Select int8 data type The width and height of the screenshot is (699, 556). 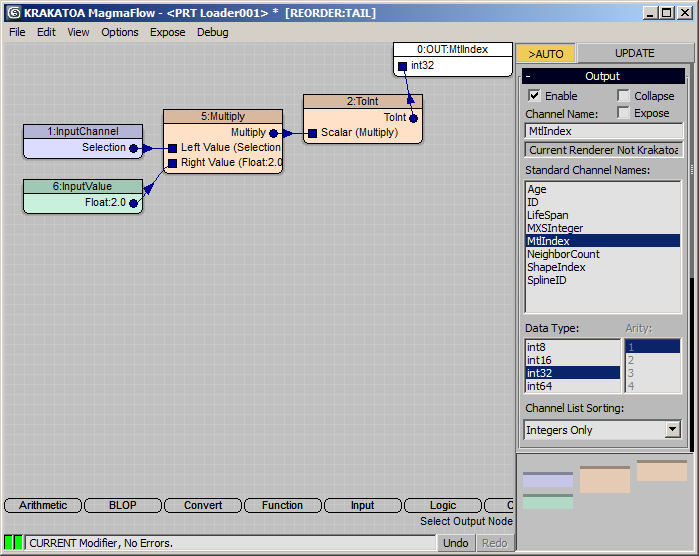tap(573, 347)
